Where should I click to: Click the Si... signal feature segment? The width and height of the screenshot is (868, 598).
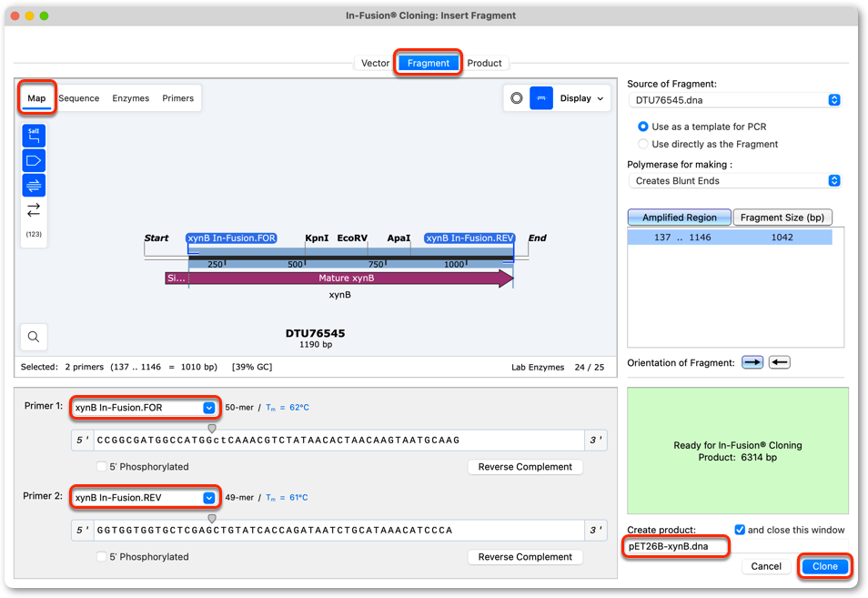coord(177,278)
